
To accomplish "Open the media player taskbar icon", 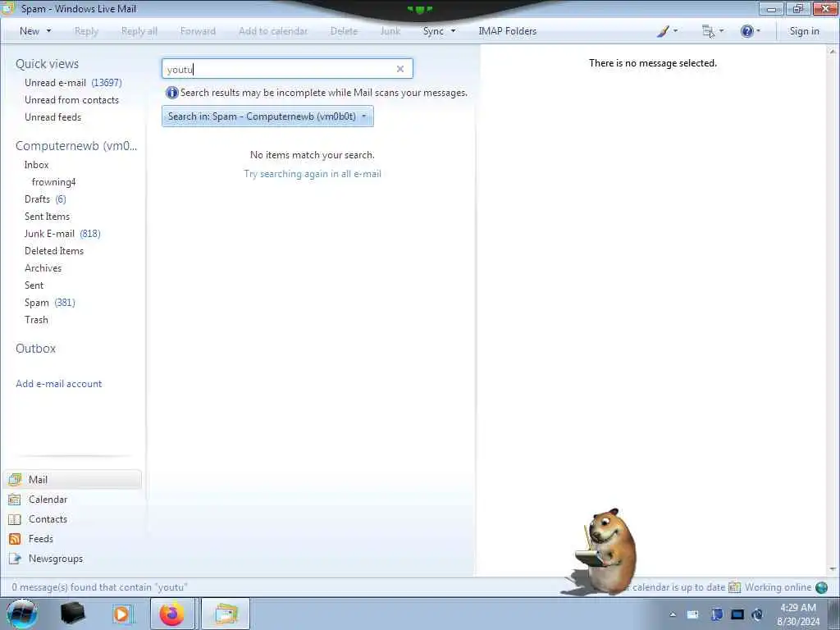I will click(x=122, y=614).
